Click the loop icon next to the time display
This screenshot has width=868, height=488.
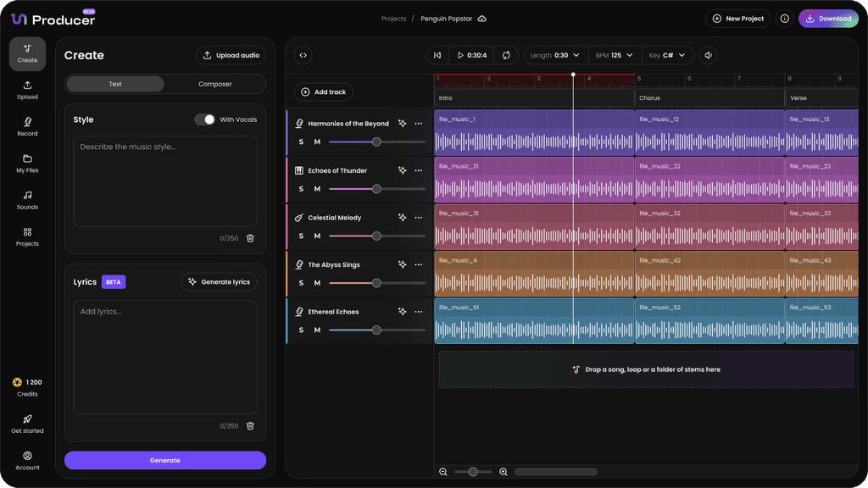(506, 54)
